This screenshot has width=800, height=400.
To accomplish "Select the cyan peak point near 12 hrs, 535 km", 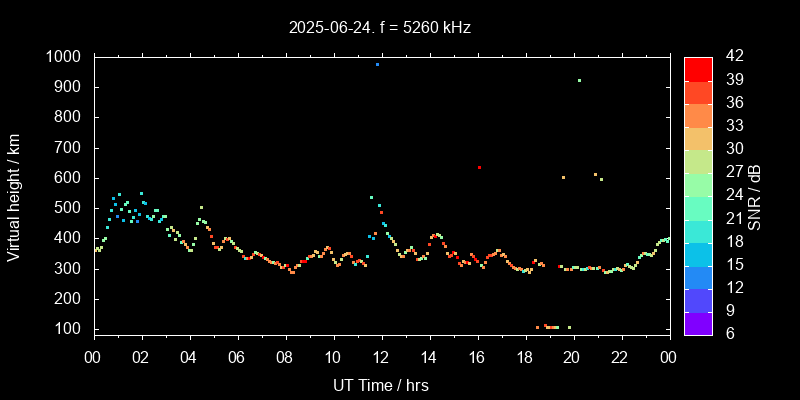I will pyautogui.click(x=371, y=198).
